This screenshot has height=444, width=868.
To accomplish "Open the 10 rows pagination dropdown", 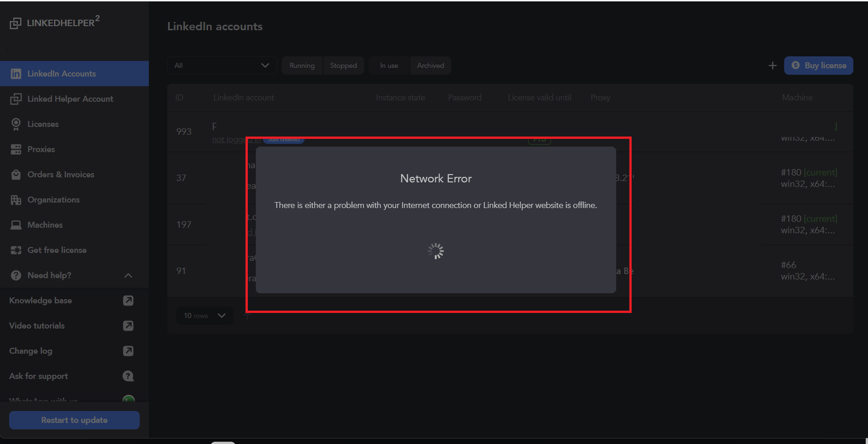I will coord(205,315).
